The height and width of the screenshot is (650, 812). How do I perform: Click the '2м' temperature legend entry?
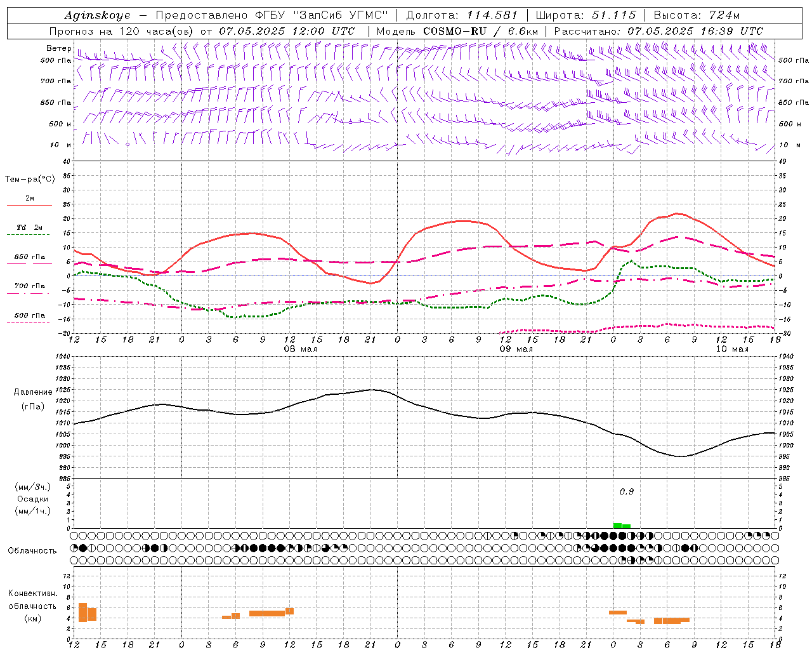point(30,199)
